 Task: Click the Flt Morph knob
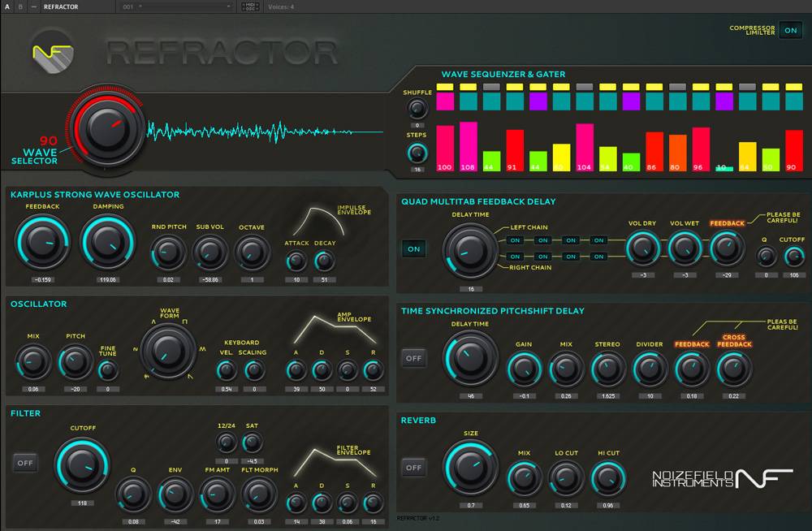259,494
